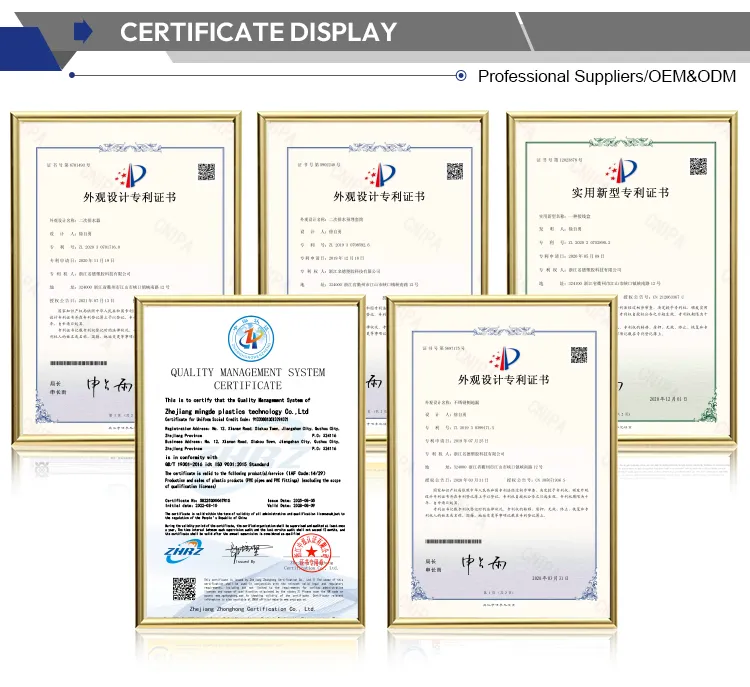Screen dimensions: 750x687
Task: Click the Professional Suppliers/OEM&ODM text
Action: 607,76
